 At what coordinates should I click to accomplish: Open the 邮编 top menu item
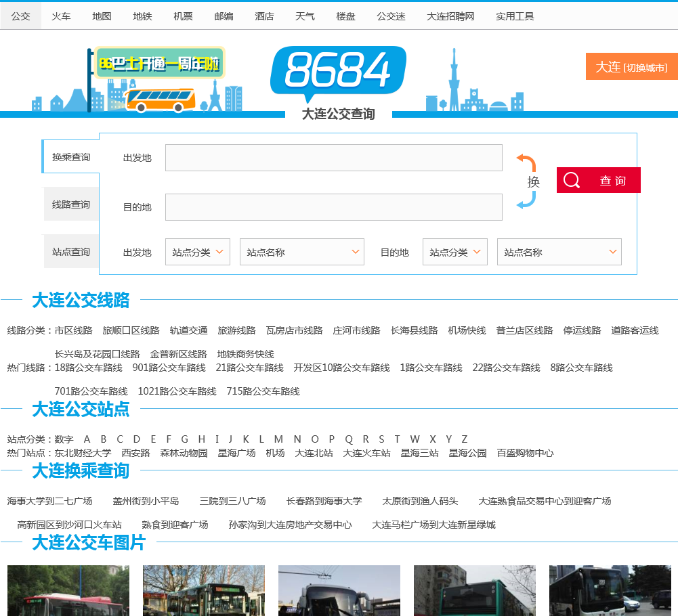(224, 16)
